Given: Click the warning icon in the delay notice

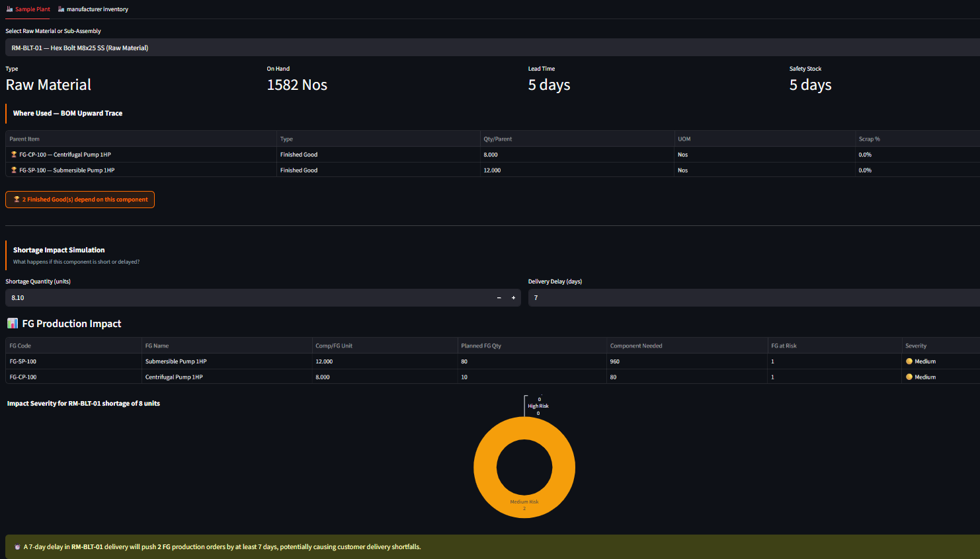Looking at the screenshot, I should click(x=17, y=547).
